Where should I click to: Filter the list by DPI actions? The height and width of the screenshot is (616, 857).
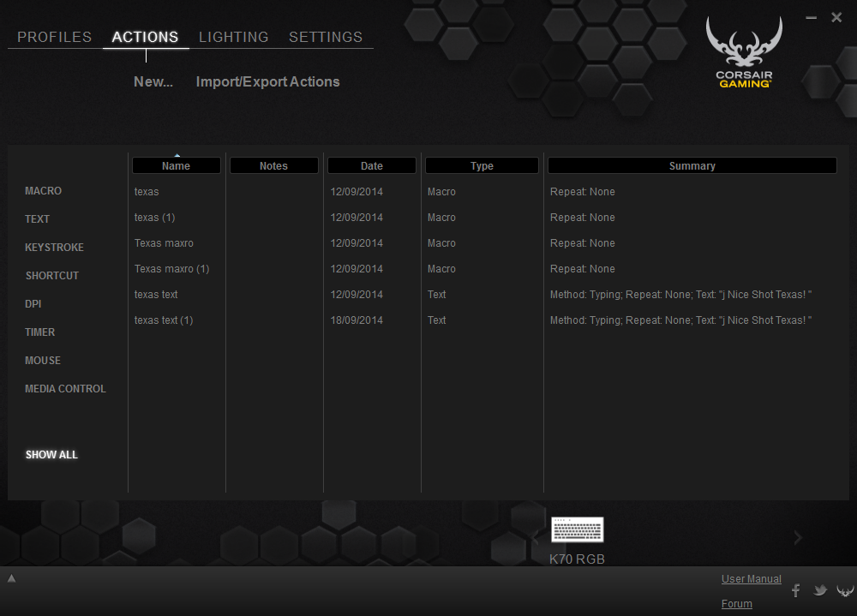pyautogui.click(x=33, y=304)
